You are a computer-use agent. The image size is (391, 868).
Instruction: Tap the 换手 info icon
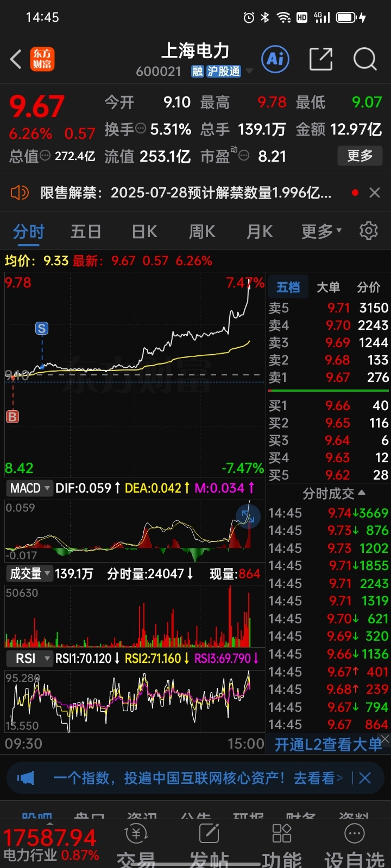point(141,129)
